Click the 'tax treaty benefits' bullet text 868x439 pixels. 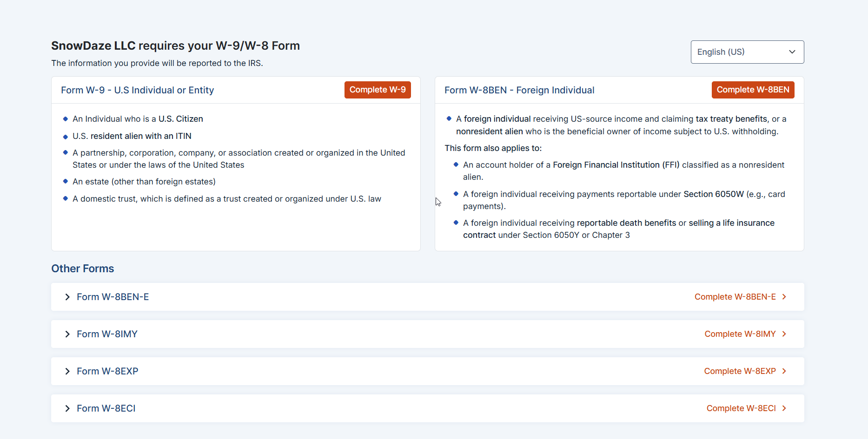point(621,125)
